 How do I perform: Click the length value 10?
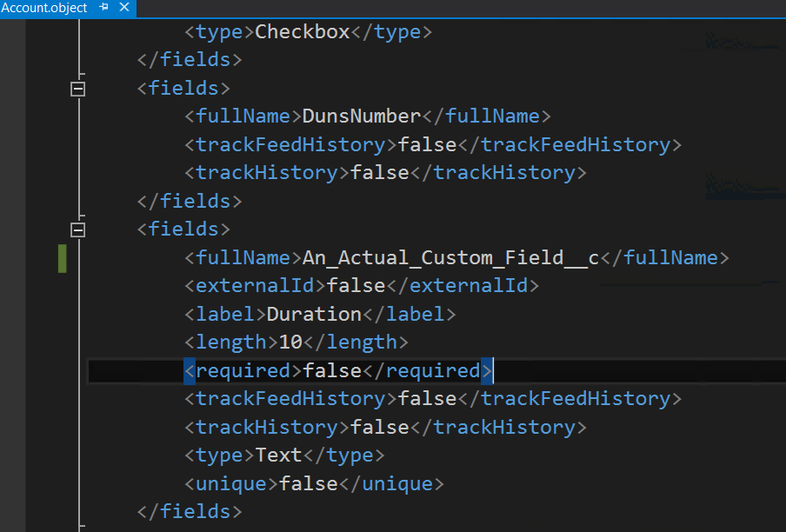point(290,342)
